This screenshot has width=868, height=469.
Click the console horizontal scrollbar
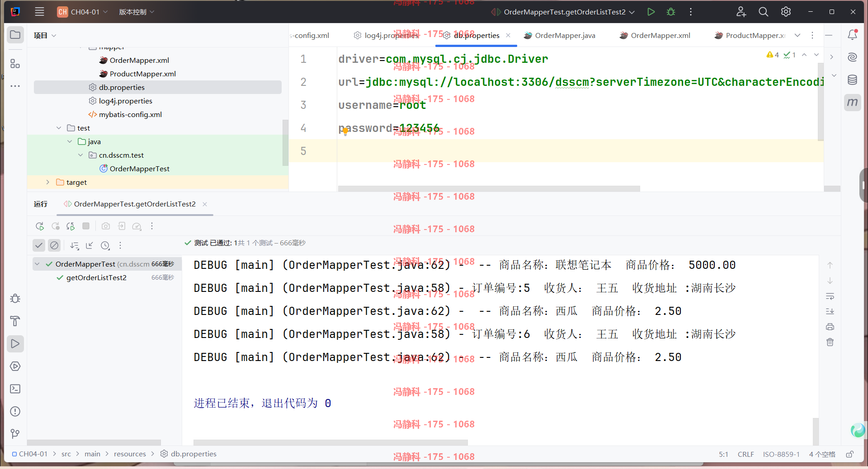pyautogui.click(x=330, y=442)
